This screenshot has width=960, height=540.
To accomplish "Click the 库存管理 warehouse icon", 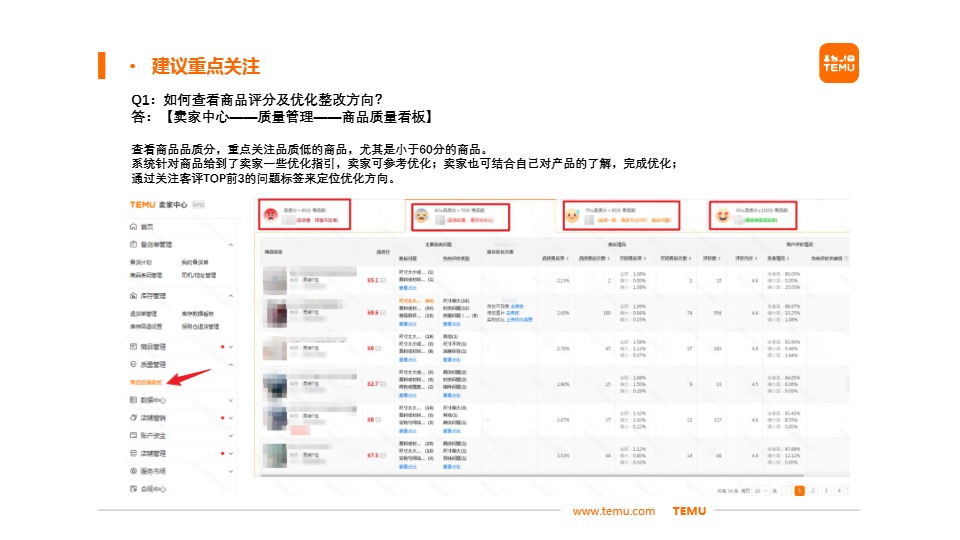I will [x=133, y=296].
